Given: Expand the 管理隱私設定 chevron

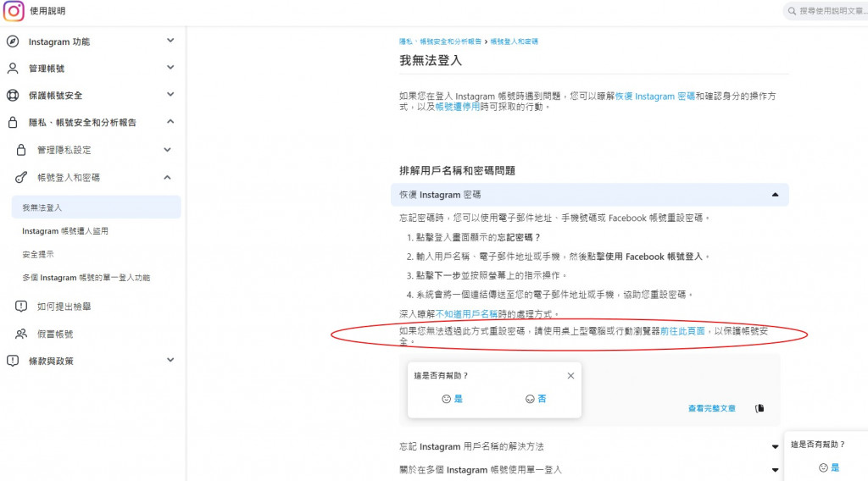Looking at the screenshot, I should [x=167, y=150].
